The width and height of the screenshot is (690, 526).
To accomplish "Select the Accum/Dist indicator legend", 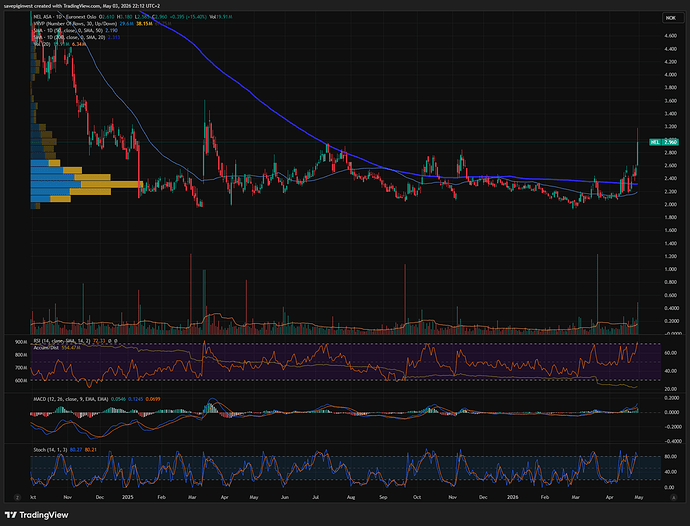I will click(57, 348).
